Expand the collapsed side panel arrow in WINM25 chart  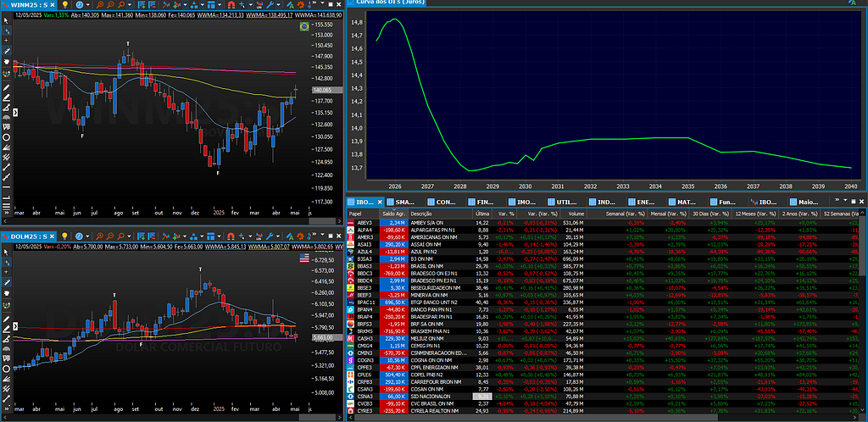coord(15,112)
